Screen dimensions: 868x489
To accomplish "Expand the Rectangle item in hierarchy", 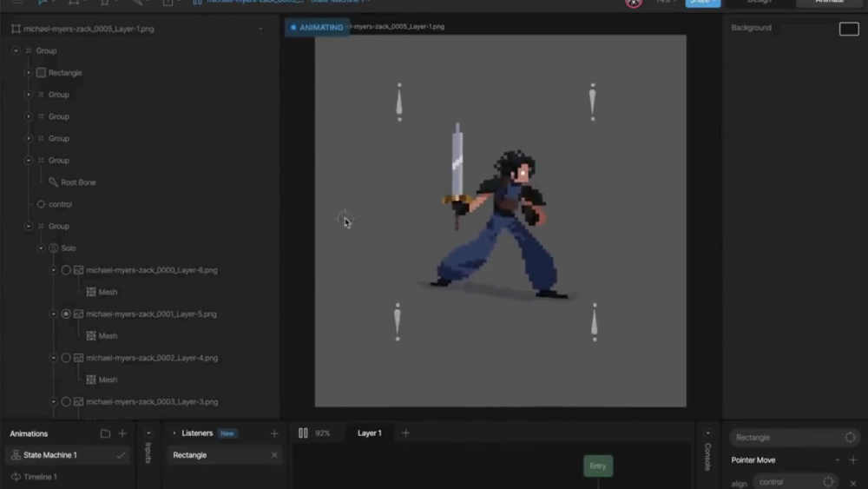I will (29, 73).
